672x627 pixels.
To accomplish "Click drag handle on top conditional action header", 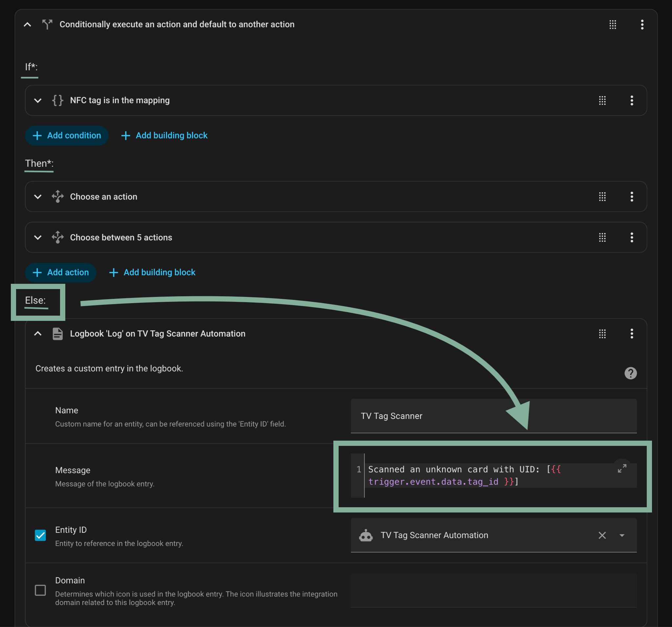I will pyautogui.click(x=613, y=24).
